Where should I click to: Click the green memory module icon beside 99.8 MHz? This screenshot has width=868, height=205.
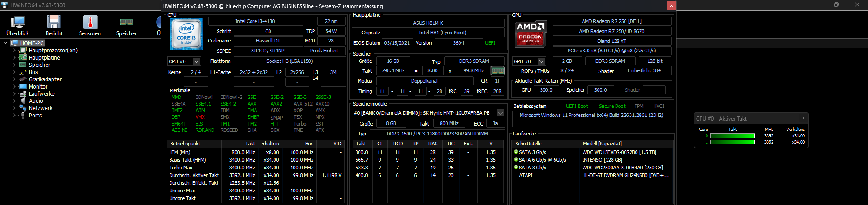[498, 71]
